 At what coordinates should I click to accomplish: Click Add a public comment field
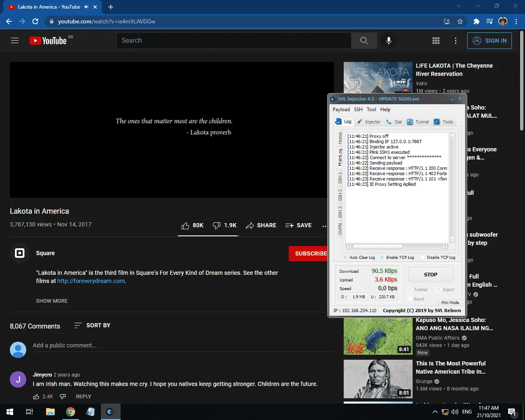click(183, 345)
